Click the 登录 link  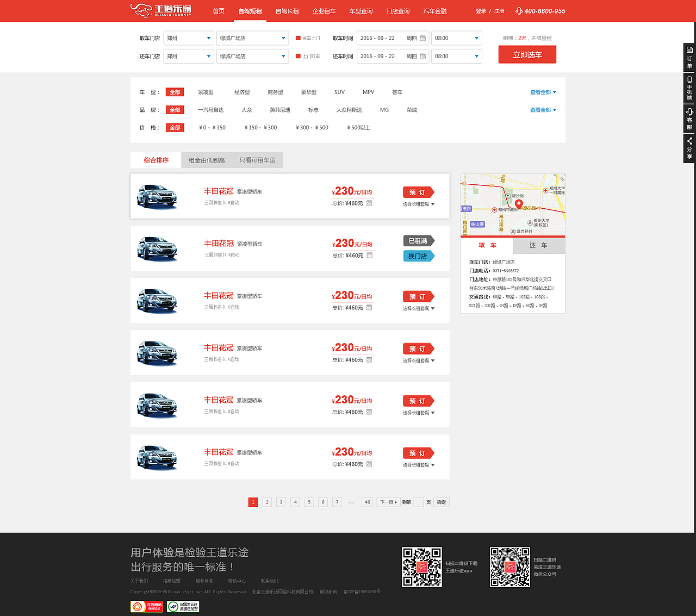(x=481, y=11)
